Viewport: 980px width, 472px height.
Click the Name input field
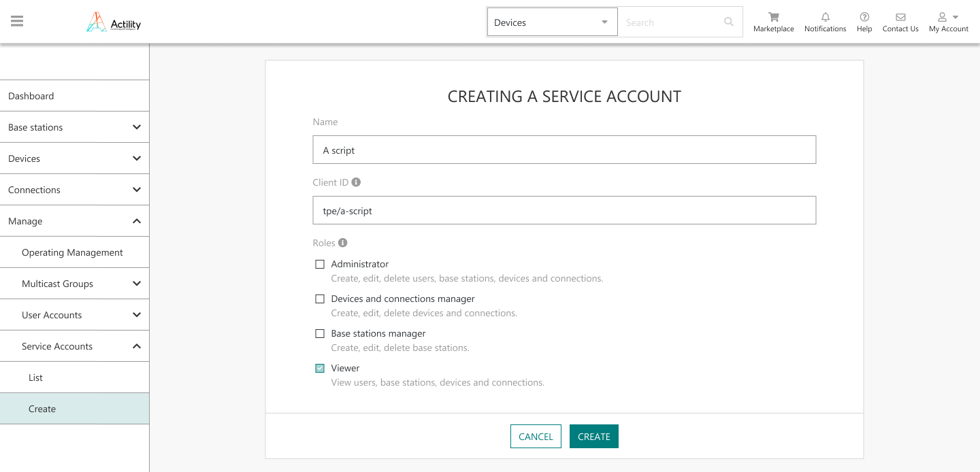click(564, 150)
